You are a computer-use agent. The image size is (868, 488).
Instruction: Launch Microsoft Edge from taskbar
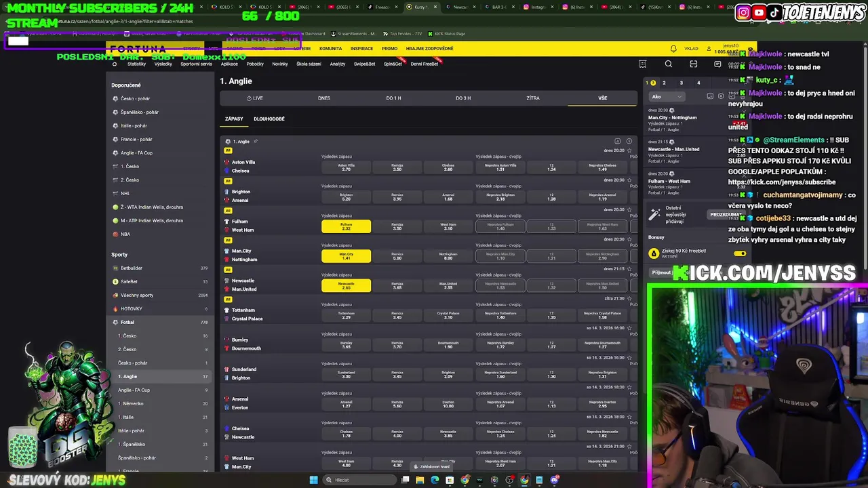(435, 480)
